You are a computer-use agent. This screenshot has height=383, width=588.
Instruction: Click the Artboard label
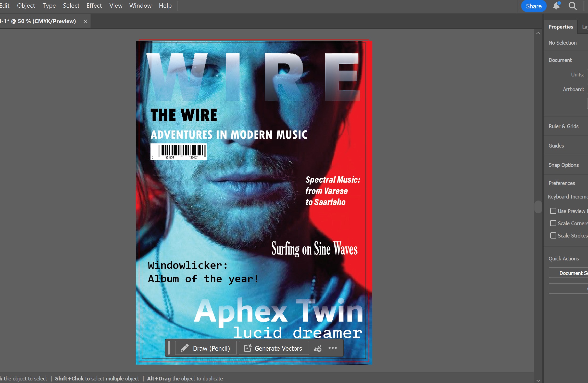pyautogui.click(x=573, y=89)
